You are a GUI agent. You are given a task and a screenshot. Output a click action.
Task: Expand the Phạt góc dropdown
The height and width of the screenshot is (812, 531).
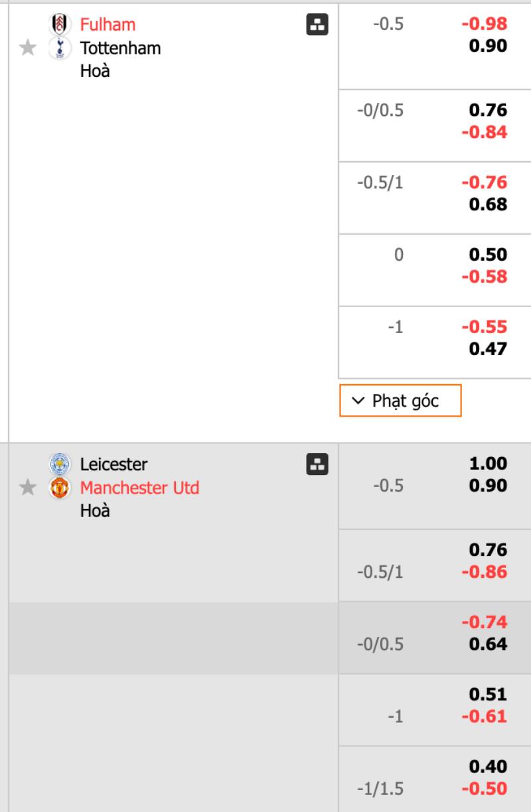pos(400,401)
